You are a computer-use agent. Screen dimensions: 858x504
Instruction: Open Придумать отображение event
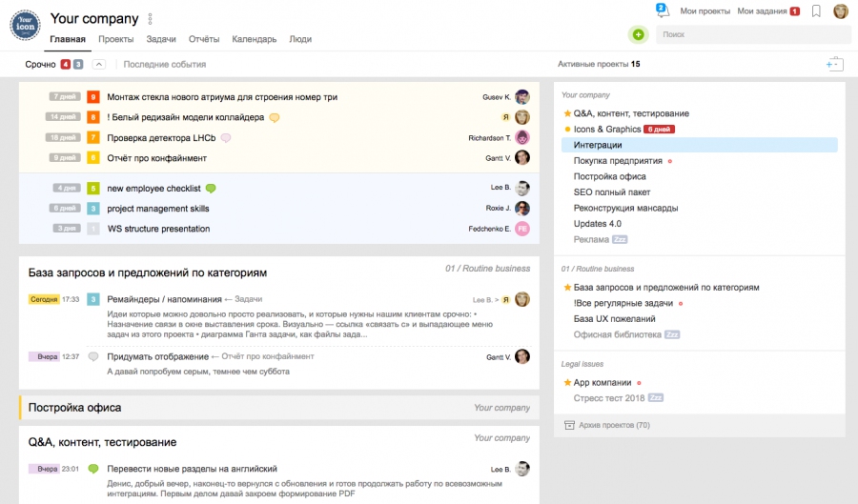[157, 356]
